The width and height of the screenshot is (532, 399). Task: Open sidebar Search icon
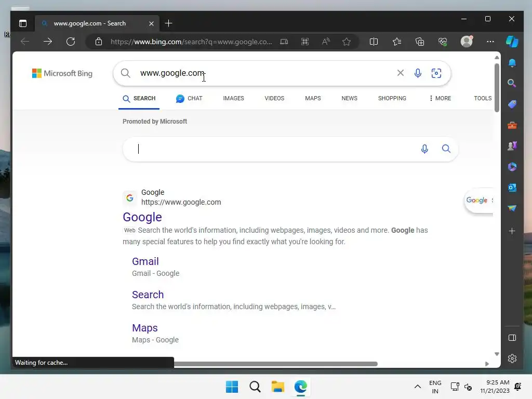(x=512, y=83)
